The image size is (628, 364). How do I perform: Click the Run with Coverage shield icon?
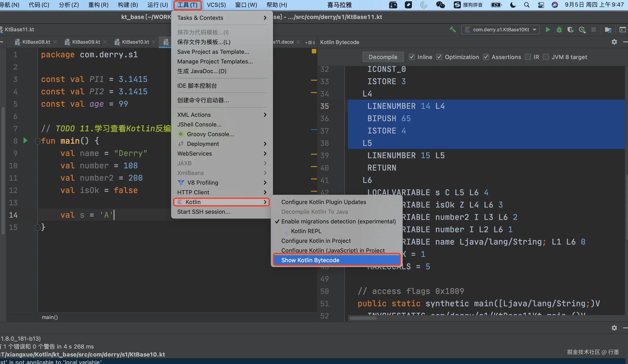(x=570, y=30)
